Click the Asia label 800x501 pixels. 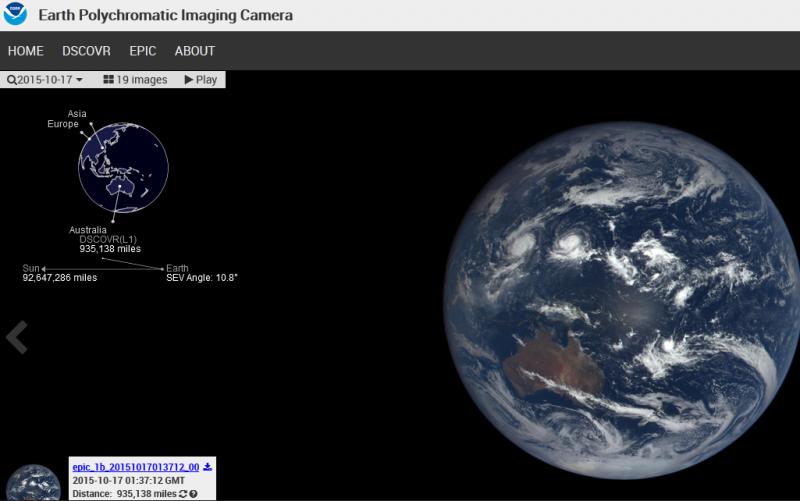pos(77,114)
